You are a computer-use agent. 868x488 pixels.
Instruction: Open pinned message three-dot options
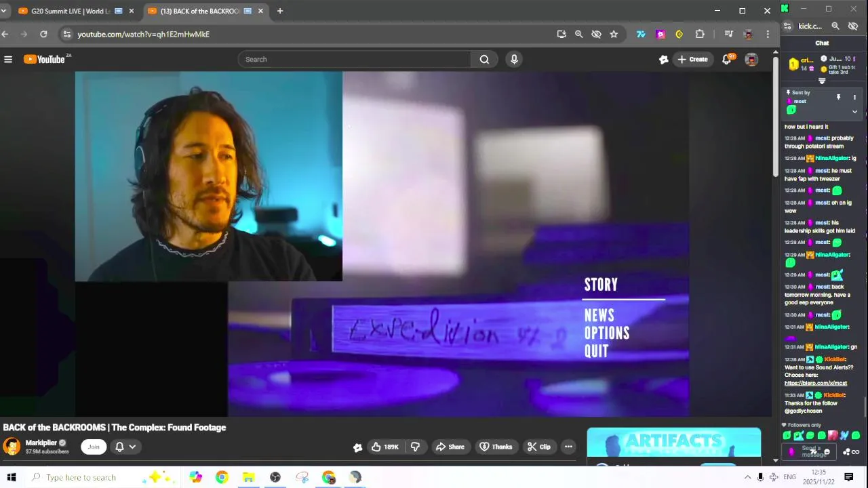[854, 98]
